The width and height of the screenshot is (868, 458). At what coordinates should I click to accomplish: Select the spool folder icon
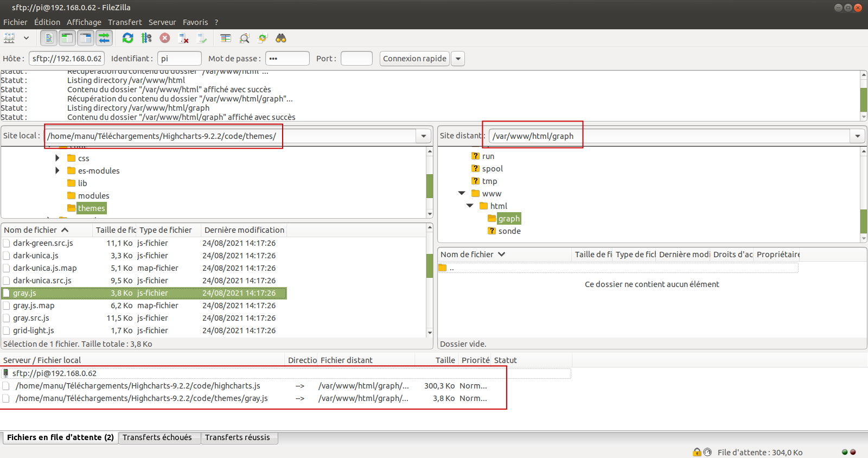click(475, 168)
